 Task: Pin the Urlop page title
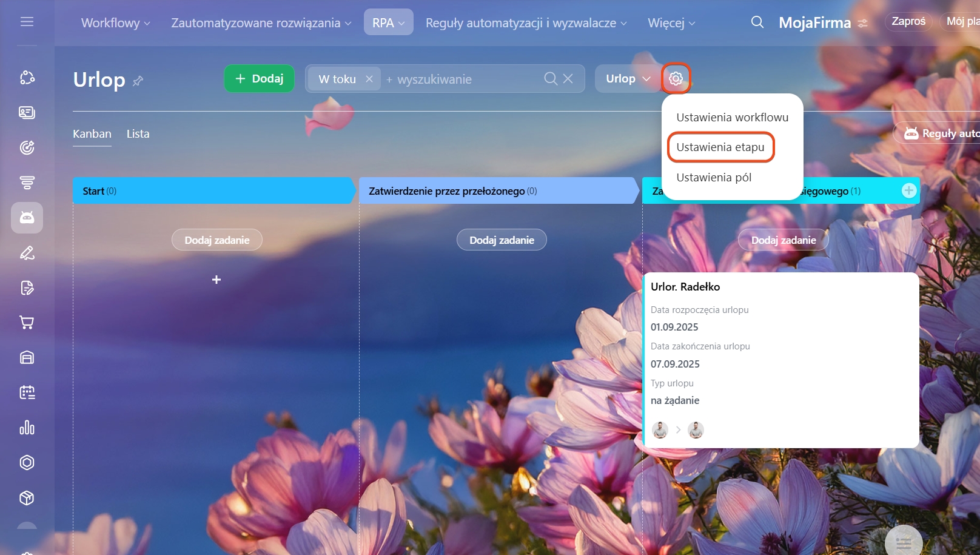pos(138,81)
